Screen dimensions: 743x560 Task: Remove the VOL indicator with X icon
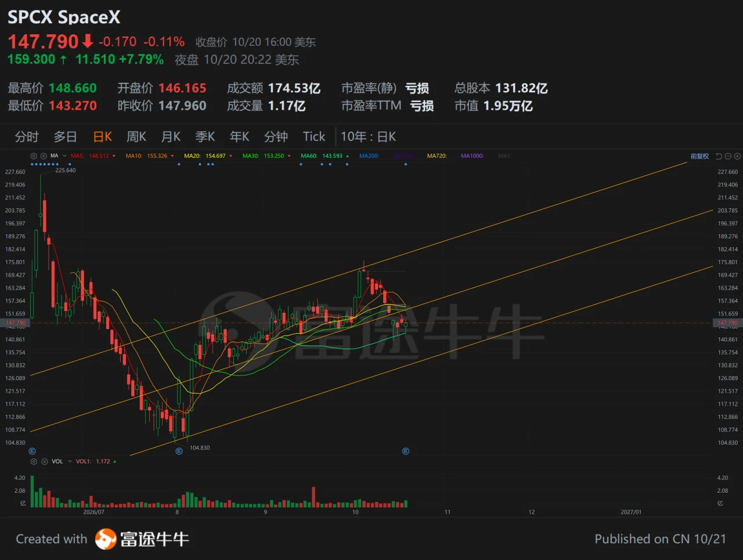45,461
